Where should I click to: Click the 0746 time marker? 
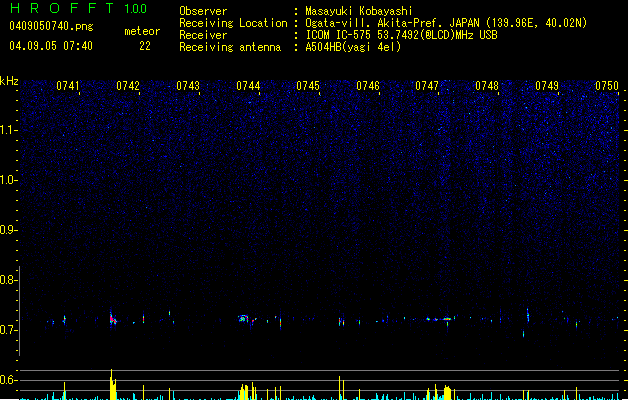click(x=368, y=86)
